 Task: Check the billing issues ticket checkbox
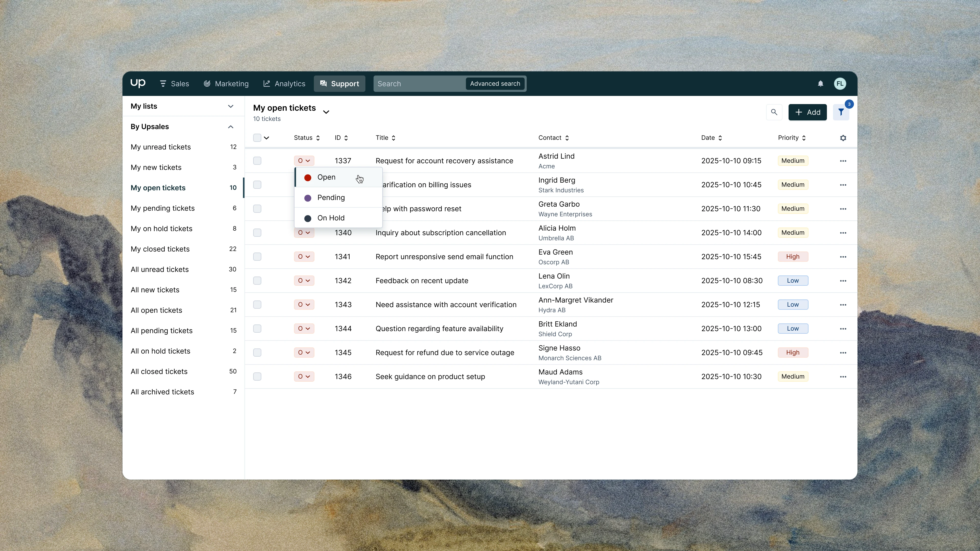[257, 185]
